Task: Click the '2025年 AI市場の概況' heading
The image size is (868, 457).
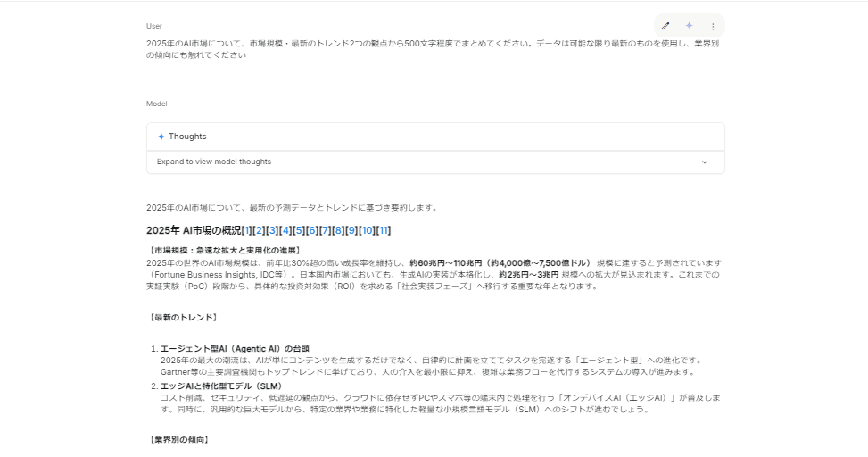Action: [x=193, y=230]
